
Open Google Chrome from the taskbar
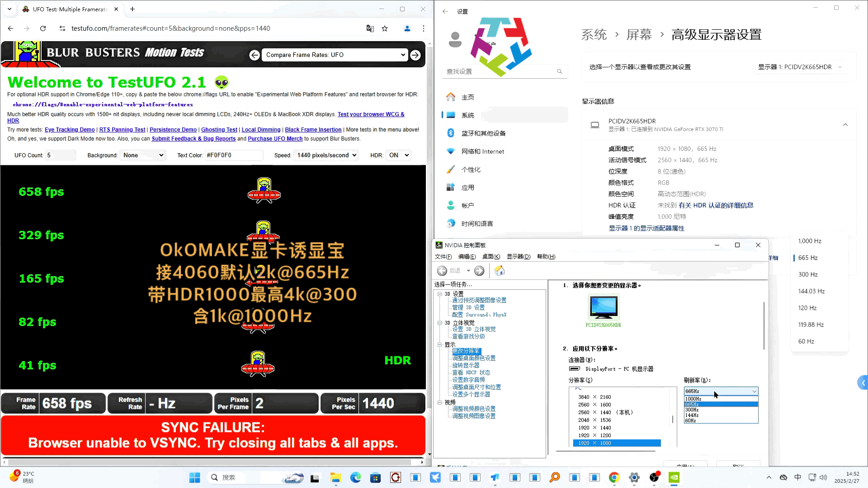tap(614, 478)
